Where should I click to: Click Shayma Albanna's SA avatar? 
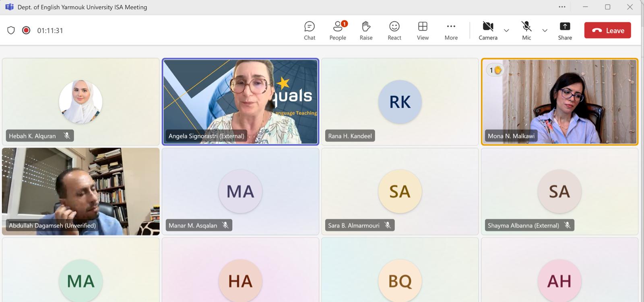559,191
